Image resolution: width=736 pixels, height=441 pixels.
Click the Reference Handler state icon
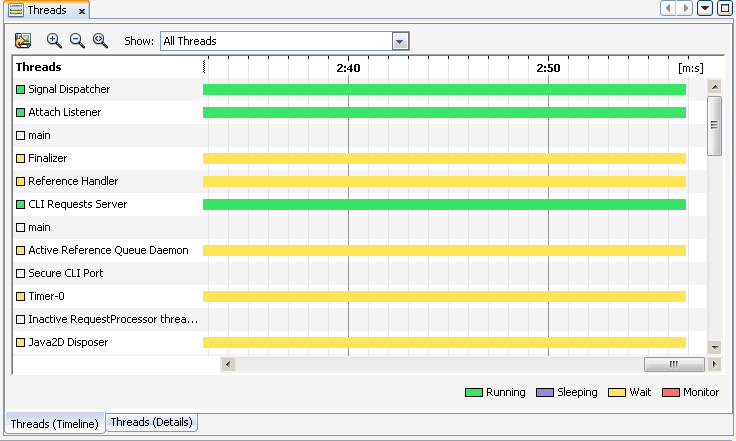[20, 181]
